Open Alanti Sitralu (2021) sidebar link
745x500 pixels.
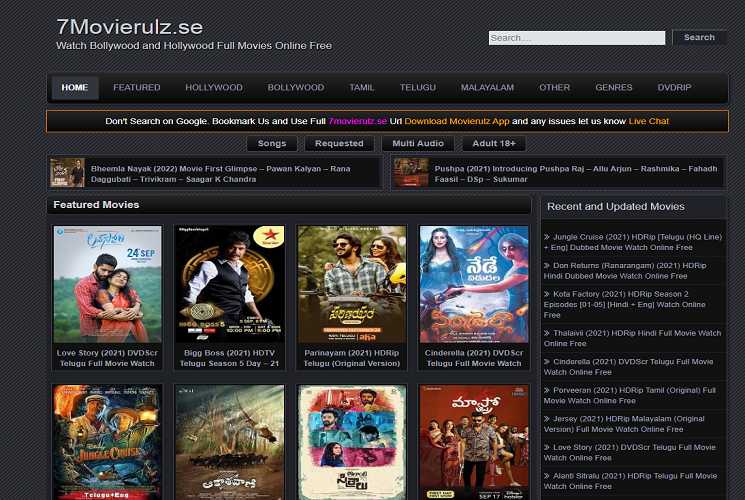pyautogui.click(x=630, y=481)
